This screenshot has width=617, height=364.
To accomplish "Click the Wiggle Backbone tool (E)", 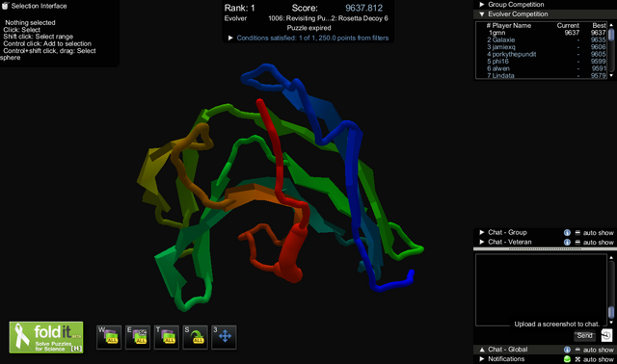I will [x=138, y=337].
